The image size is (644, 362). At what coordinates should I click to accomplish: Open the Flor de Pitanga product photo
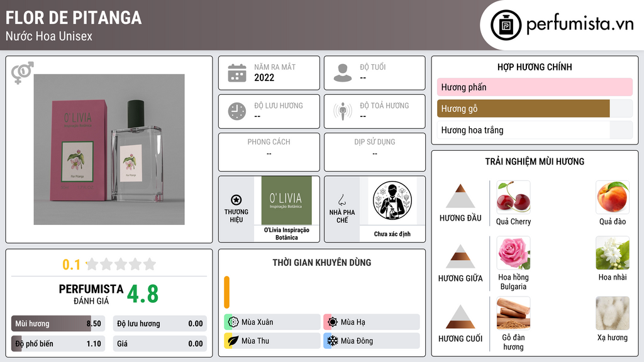tap(109, 150)
